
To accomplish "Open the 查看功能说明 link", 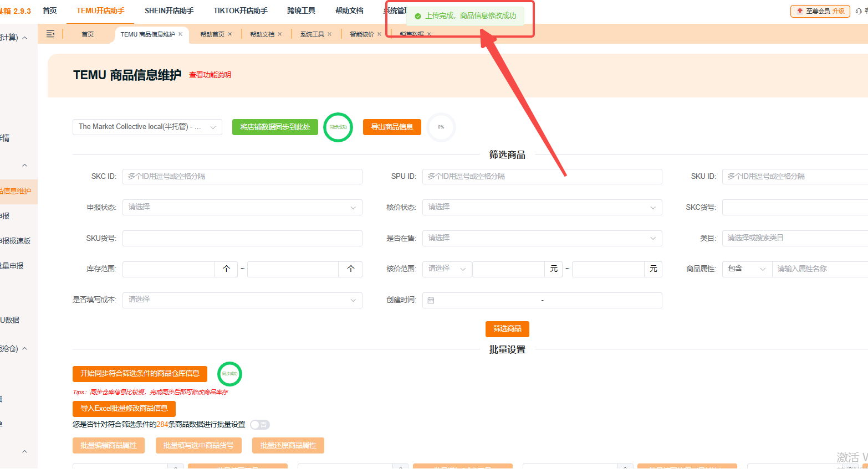I will 210,76.
